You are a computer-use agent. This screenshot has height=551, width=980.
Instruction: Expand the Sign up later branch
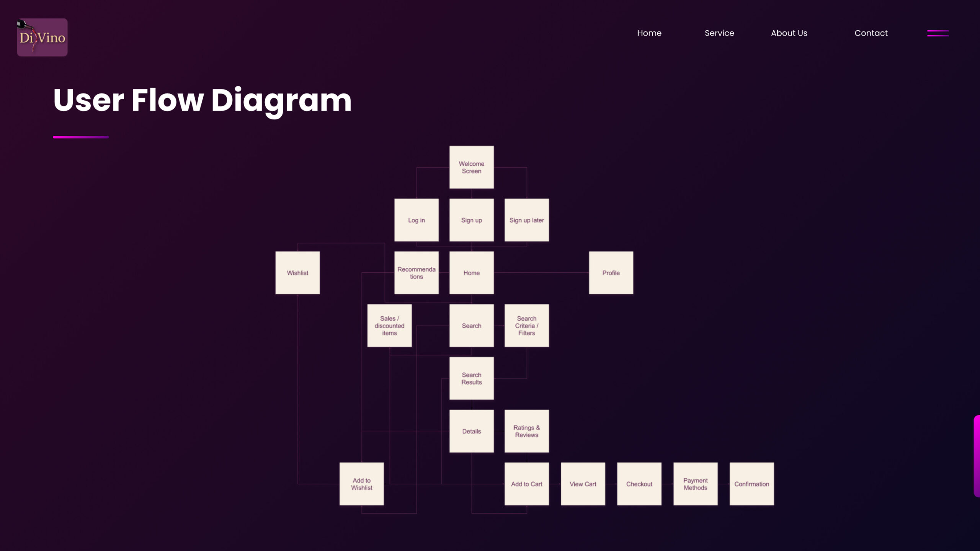[526, 220]
